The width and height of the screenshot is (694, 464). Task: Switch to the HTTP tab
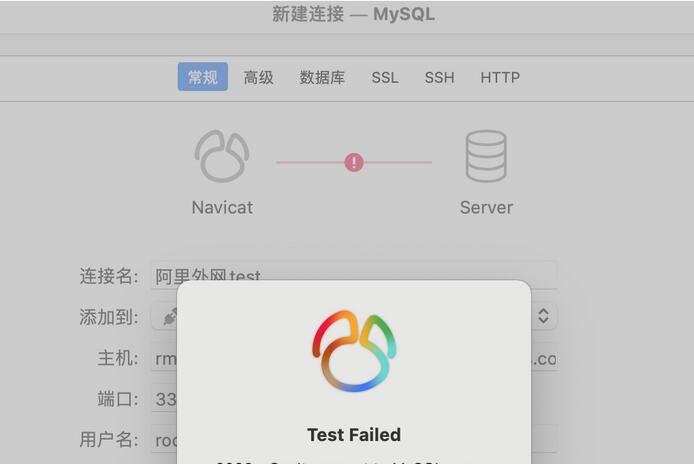[500, 77]
